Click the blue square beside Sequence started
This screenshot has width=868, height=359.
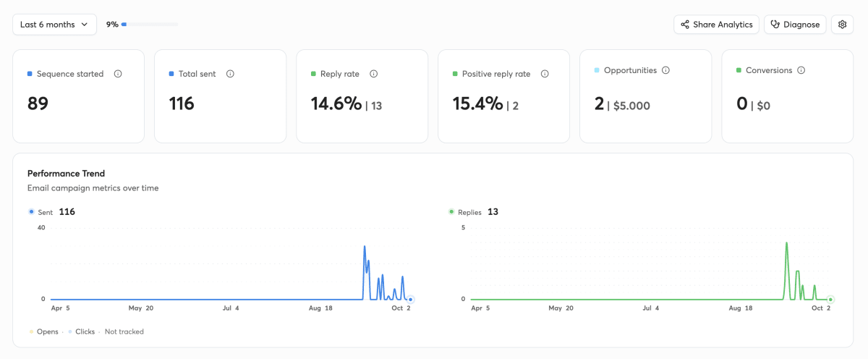point(30,74)
